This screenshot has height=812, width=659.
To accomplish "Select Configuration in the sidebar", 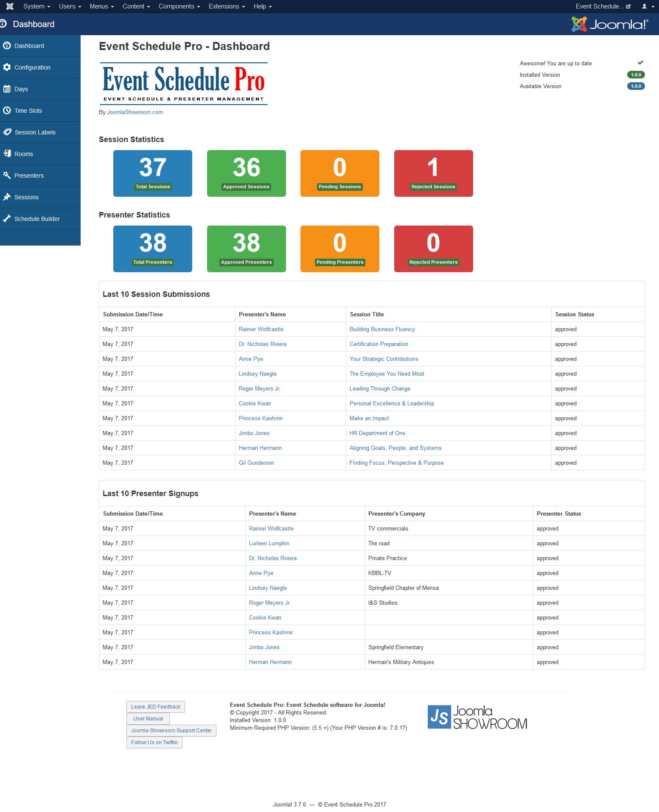I will [x=40, y=67].
